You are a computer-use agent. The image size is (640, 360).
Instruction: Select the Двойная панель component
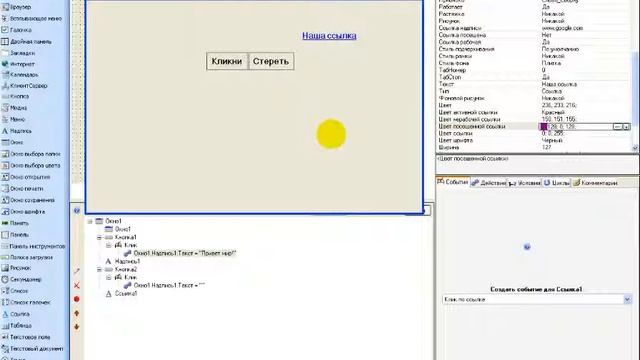click(x=26, y=42)
